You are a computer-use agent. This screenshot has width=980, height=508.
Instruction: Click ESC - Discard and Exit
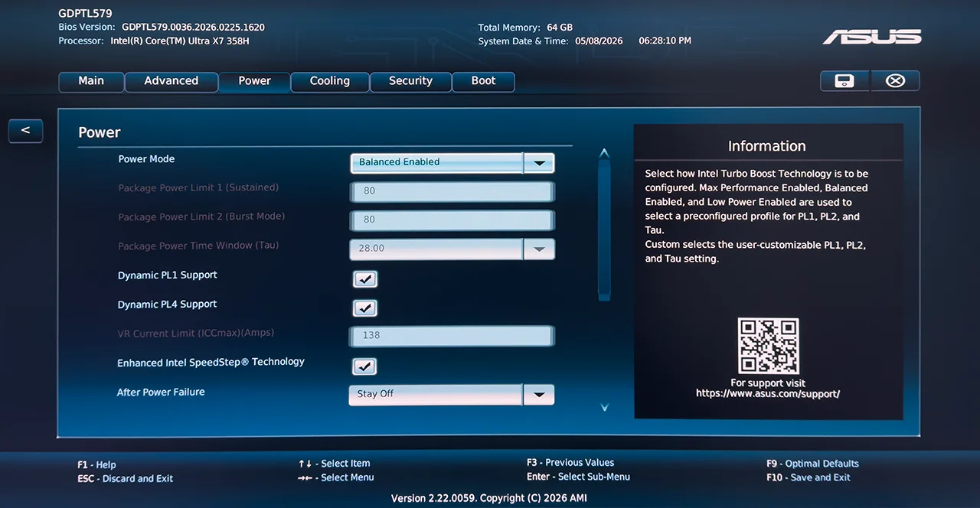tap(126, 479)
